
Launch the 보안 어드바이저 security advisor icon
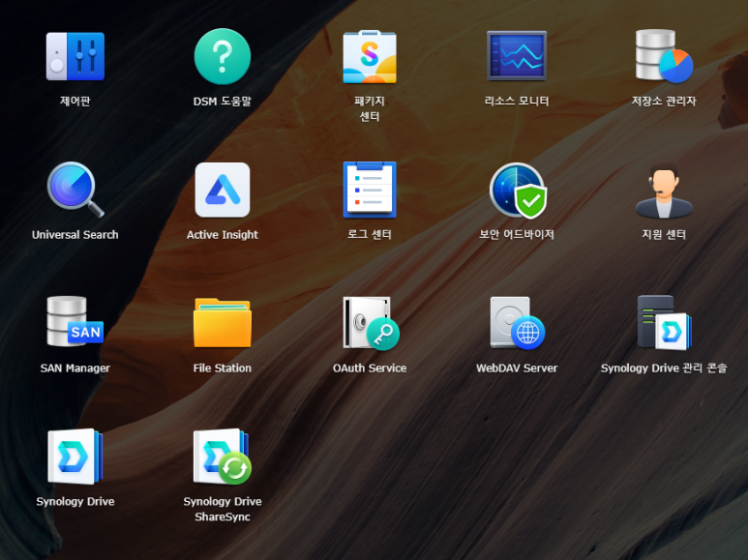pyautogui.click(x=518, y=191)
